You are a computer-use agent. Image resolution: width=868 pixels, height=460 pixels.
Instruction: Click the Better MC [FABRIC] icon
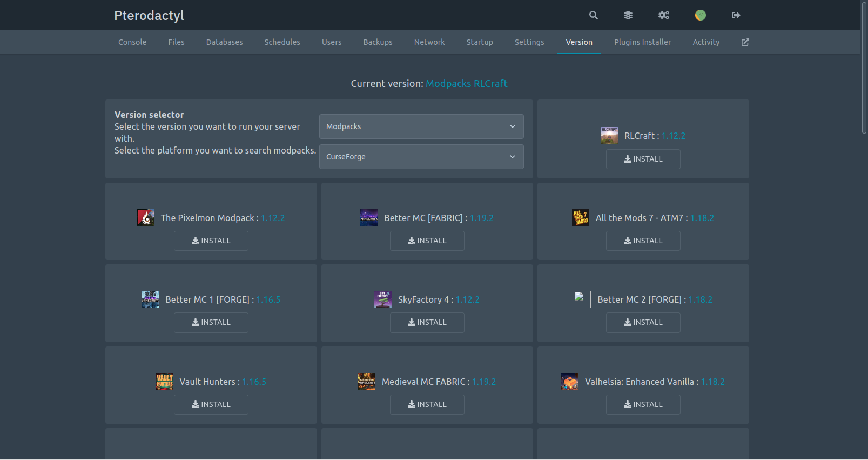point(369,218)
